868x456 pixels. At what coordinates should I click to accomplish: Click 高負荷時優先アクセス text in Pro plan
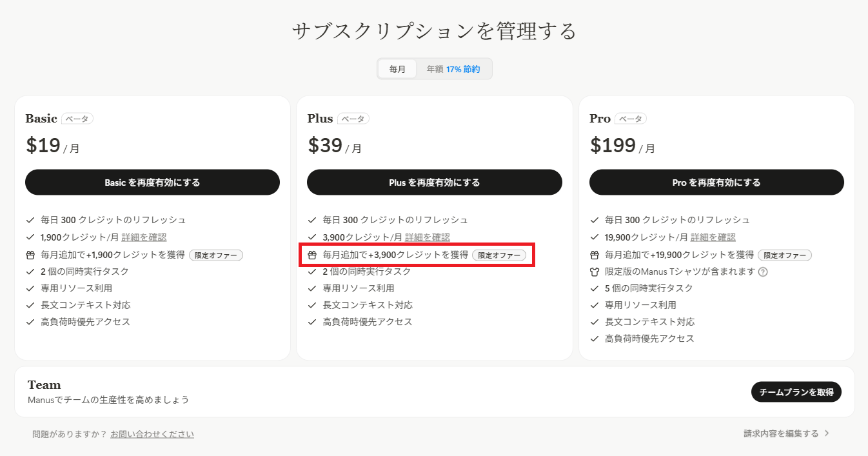649,339
